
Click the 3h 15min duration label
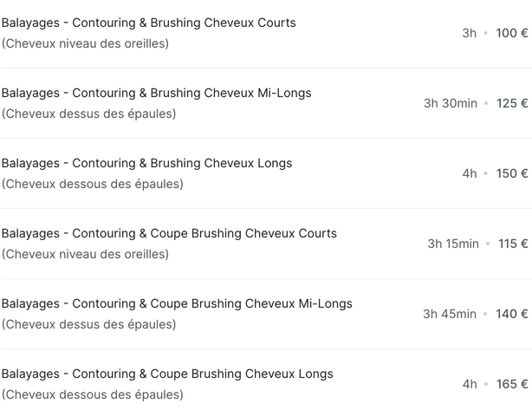[x=453, y=244]
